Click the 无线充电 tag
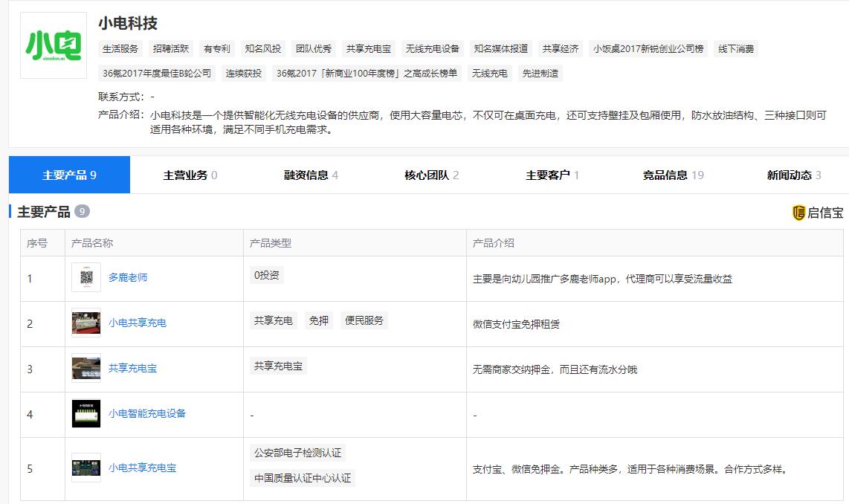The image size is (849, 504). [x=489, y=73]
